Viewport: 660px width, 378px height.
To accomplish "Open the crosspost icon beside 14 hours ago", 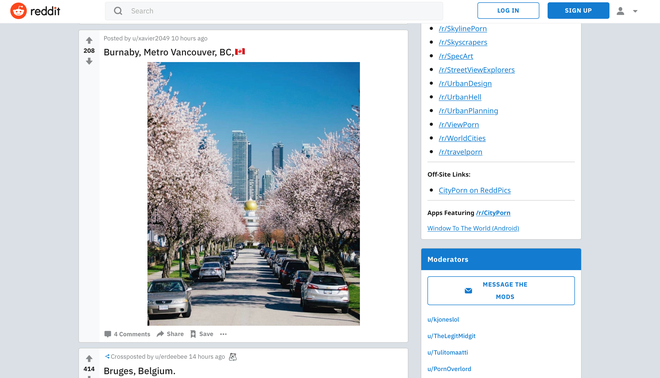I will click(233, 357).
